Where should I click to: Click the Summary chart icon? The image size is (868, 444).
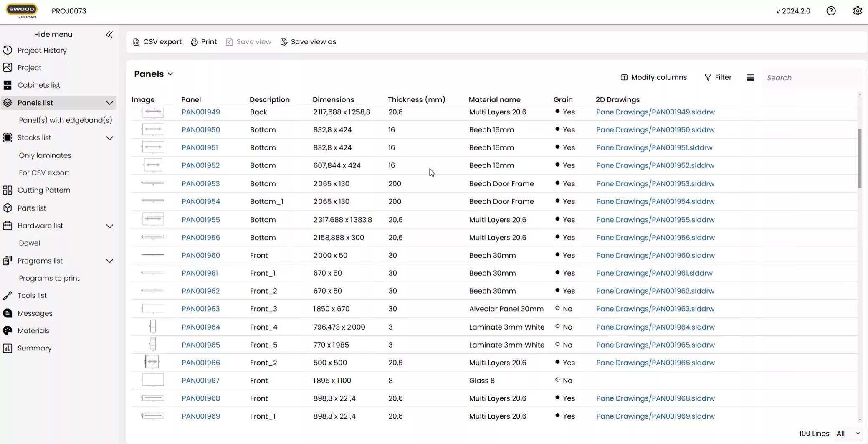(x=8, y=348)
